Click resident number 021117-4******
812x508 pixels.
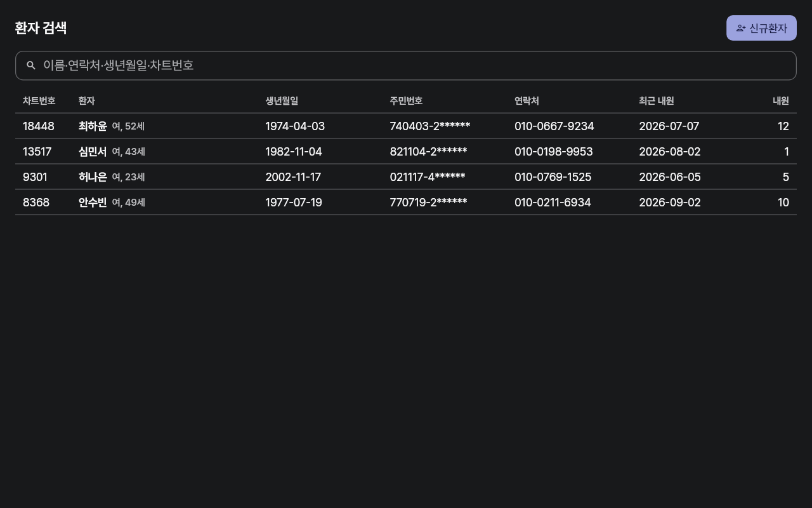428,177
